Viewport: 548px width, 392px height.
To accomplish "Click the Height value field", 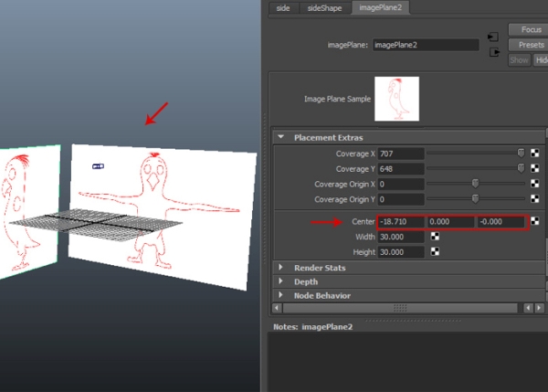I will coord(401,252).
